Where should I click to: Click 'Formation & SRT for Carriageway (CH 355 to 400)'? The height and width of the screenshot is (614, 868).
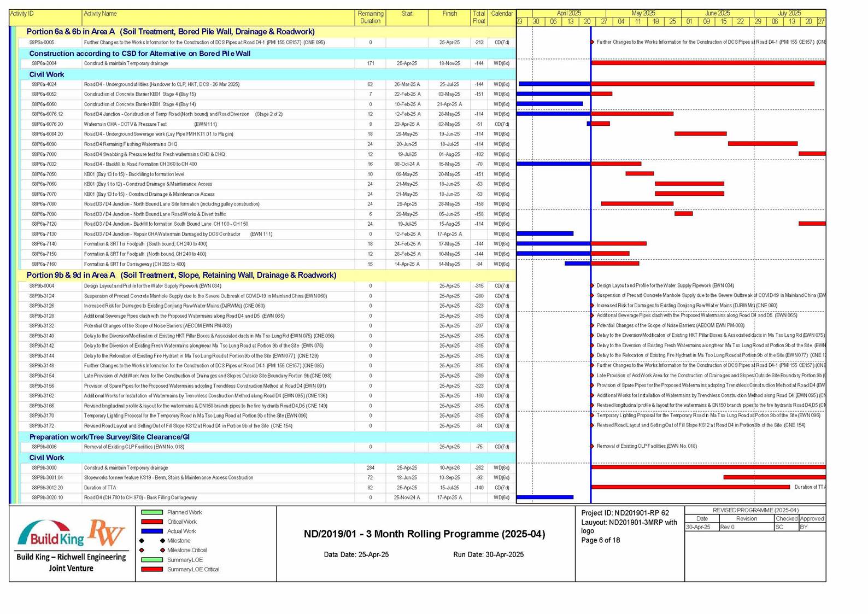pyautogui.click(x=134, y=264)
